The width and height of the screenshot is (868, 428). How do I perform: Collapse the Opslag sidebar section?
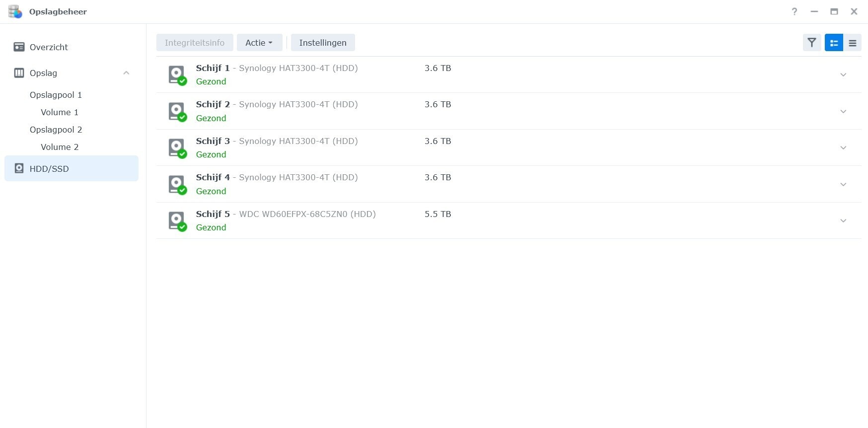[126, 73]
